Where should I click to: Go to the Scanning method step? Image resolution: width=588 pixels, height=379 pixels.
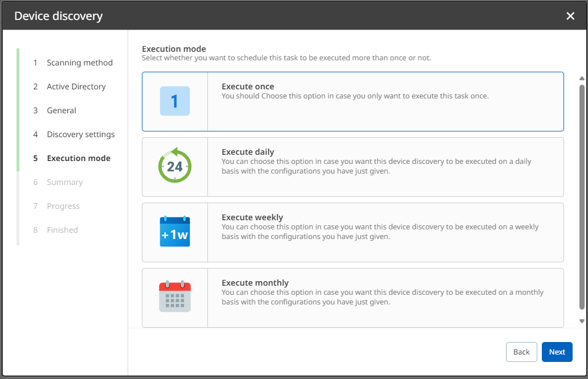point(80,63)
